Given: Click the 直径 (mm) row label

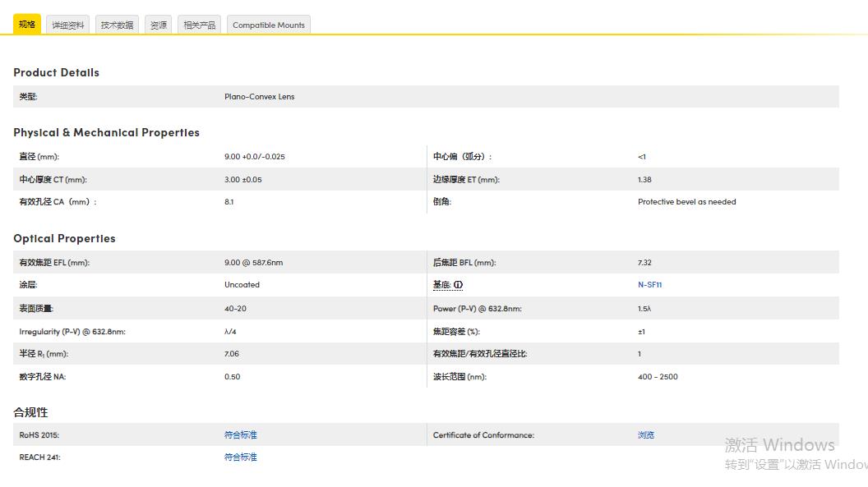Looking at the screenshot, I should 33,156.
